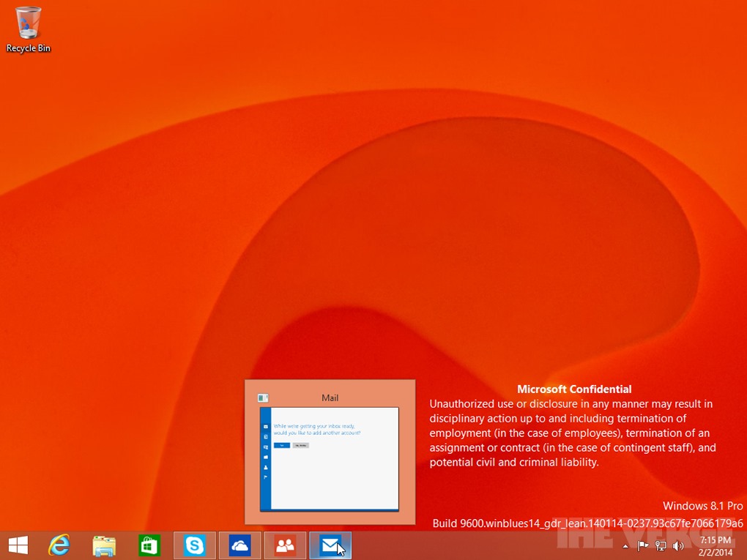747x560 pixels.
Task: Open the contacts icon in Mail's sidebar
Action: [266, 467]
